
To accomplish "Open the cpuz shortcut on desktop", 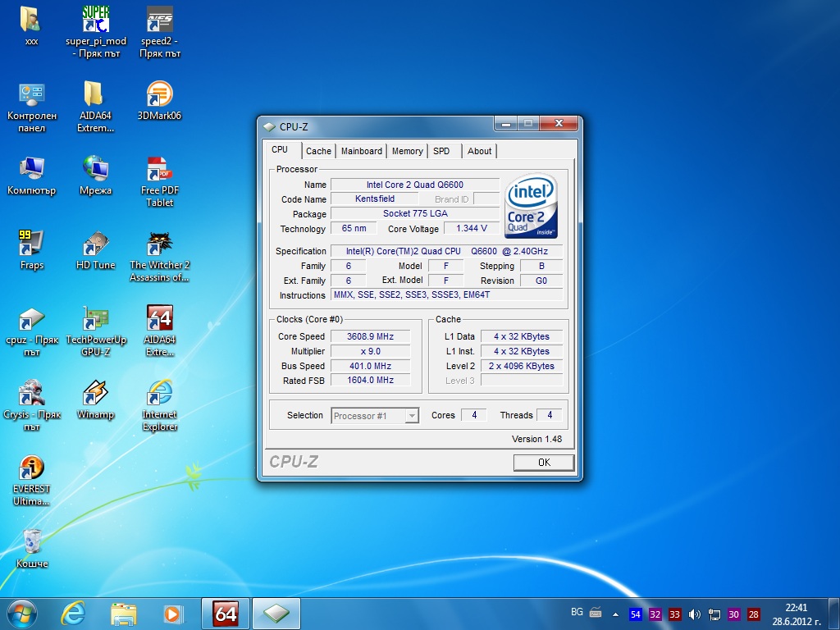I will [x=32, y=331].
